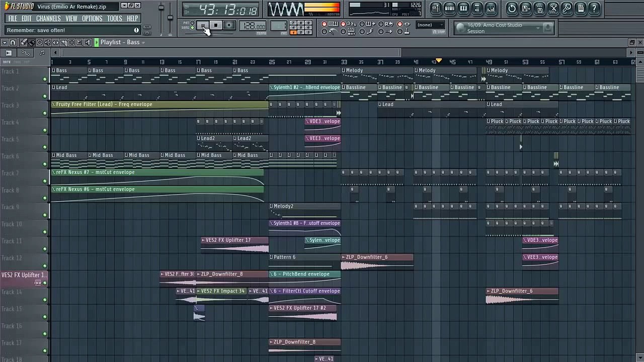Open the FILE menu
The image size is (644, 362).
(13, 19)
